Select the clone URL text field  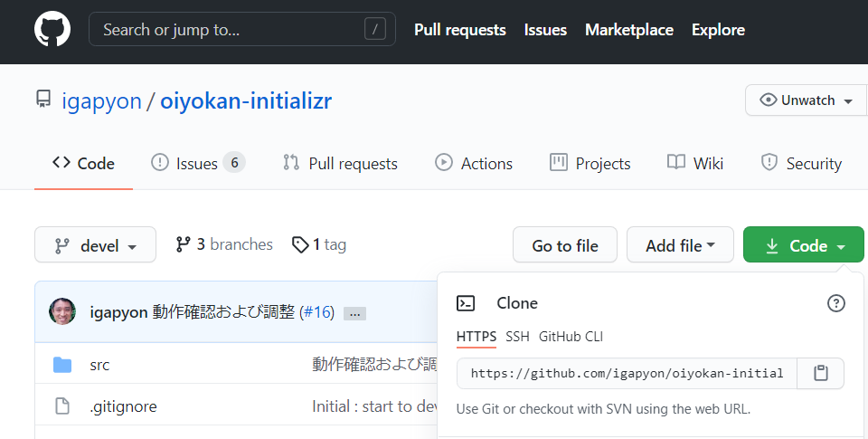tap(627, 374)
